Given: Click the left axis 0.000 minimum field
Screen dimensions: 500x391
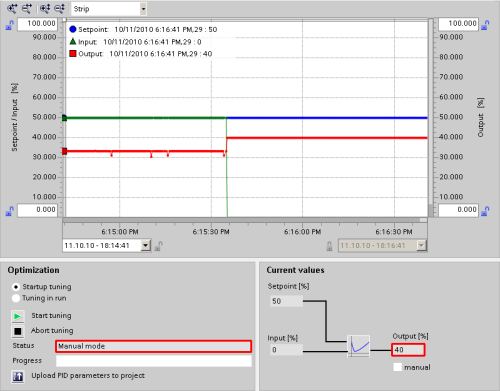Looking at the screenshot, I should click(x=37, y=210).
